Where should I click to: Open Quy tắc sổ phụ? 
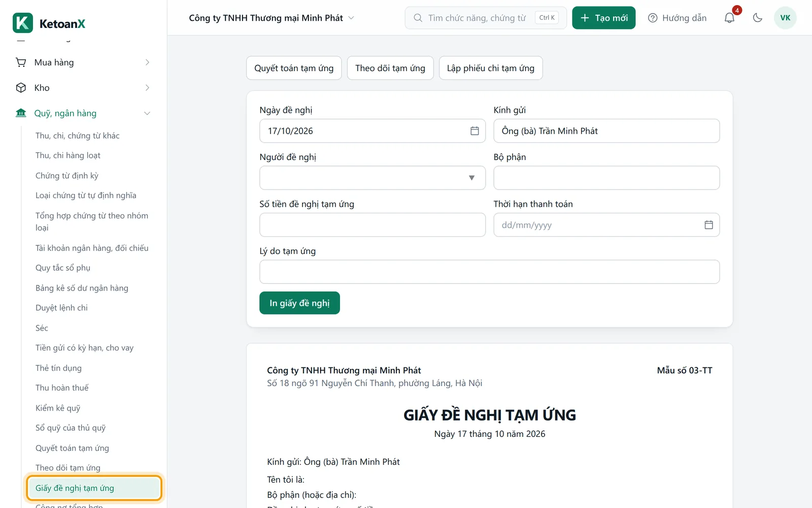tap(63, 268)
